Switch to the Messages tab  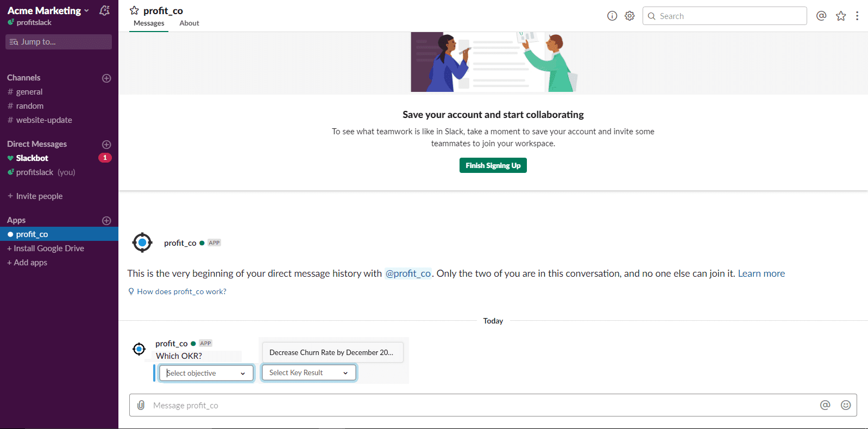click(149, 23)
